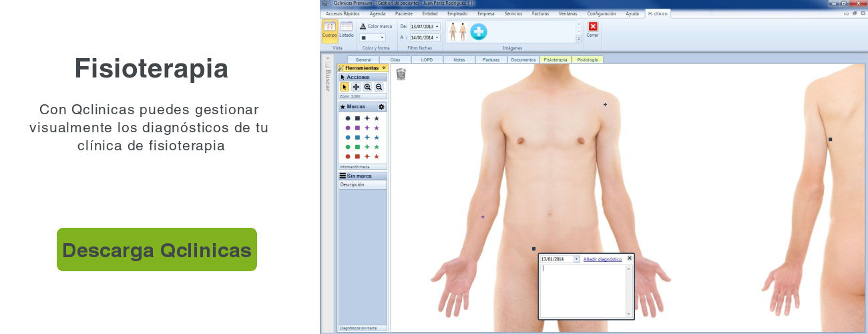Select the square mark on back-view arm
Viewport: 868px width, 334px height.
pos(830,139)
